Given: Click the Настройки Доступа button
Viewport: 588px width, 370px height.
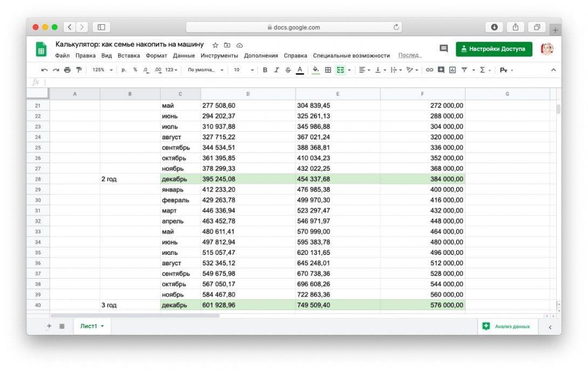Looking at the screenshot, I should [x=494, y=49].
